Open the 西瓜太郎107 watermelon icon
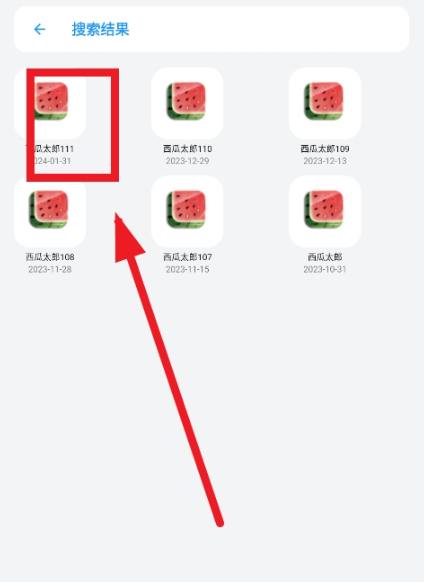Image resolution: width=424 pixels, height=582 pixels. pyautogui.click(x=187, y=209)
